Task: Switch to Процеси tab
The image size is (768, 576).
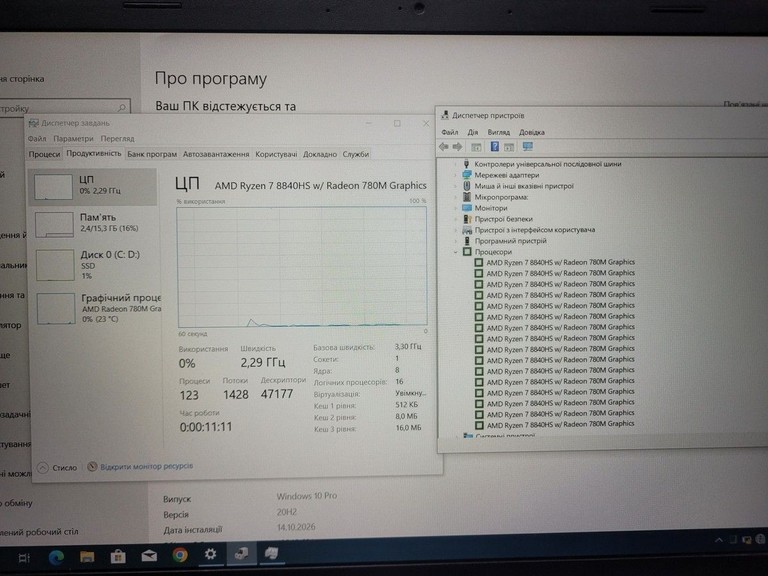Action: tap(44, 154)
